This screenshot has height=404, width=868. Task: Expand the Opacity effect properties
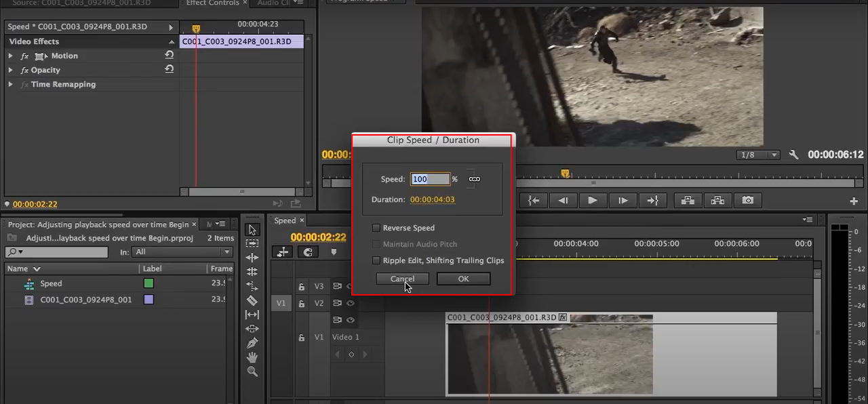[x=10, y=70]
